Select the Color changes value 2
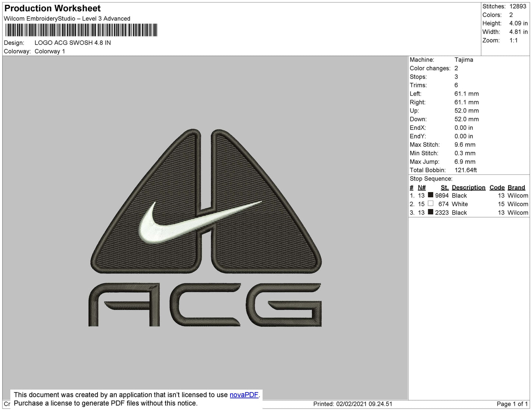This screenshot has width=532, height=411. 456,68
